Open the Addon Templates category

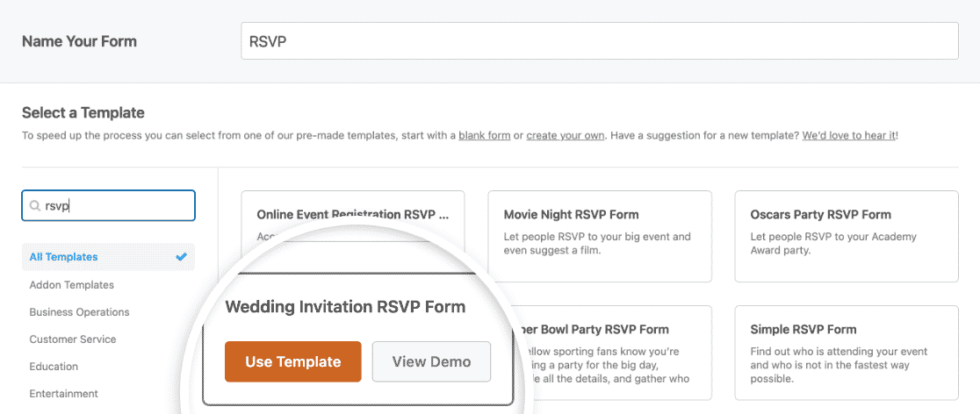[x=72, y=285]
